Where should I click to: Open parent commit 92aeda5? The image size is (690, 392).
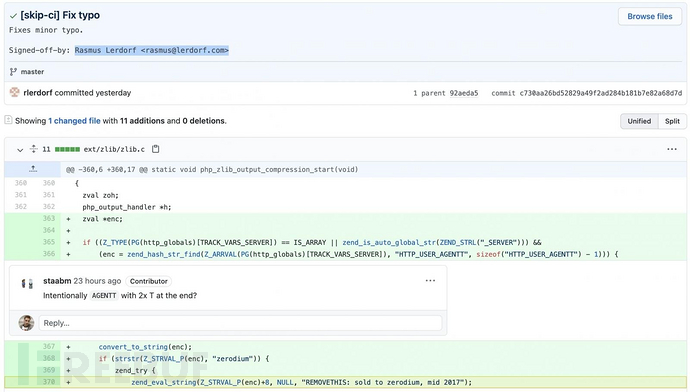click(x=463, y=93)
